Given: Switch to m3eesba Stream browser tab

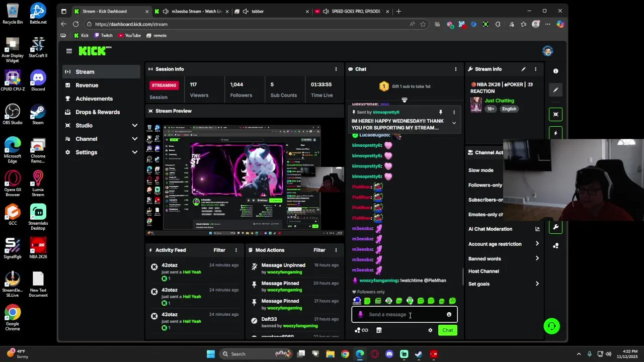Looking at the screenshot, I should point(193,11).
